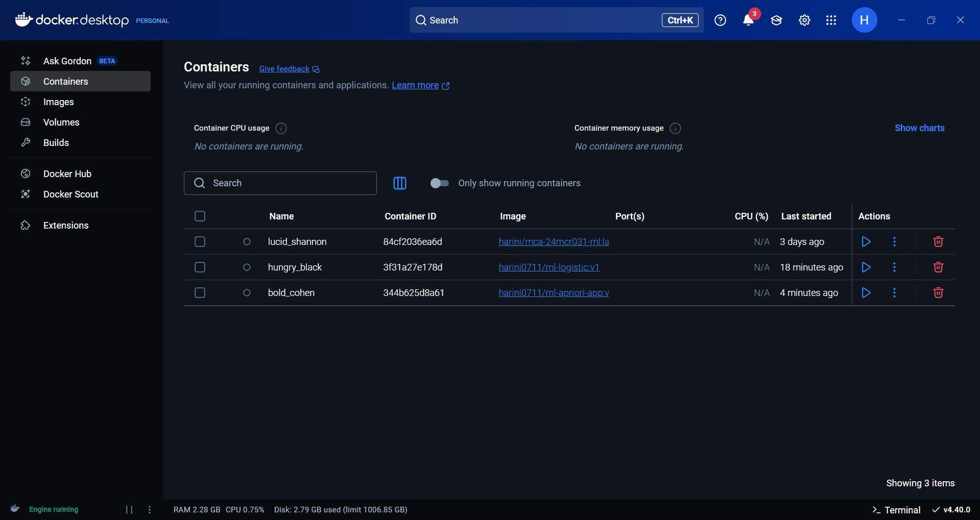Delete the lucid_shannon container
This screenshot has height=520, width=980.
(938, 242)
